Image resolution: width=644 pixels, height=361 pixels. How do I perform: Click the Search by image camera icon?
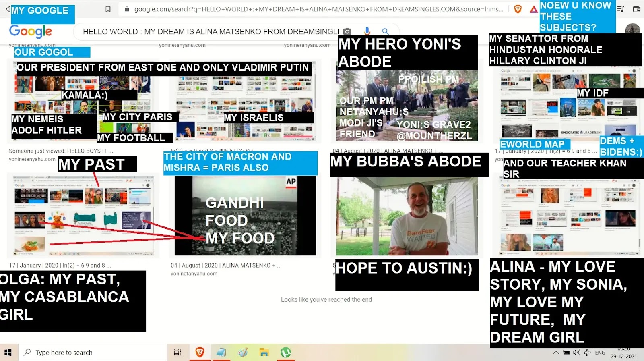click(x=347, y=31)
